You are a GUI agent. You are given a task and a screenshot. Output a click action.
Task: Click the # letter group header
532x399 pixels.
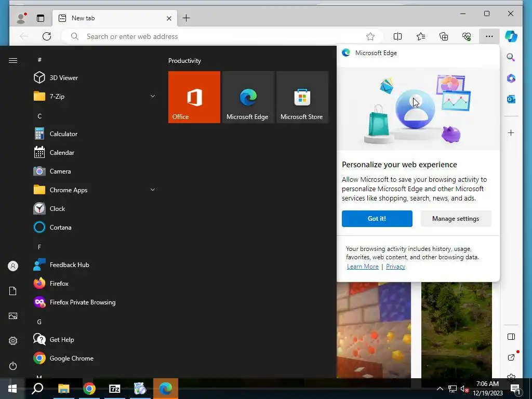point(39,60)
